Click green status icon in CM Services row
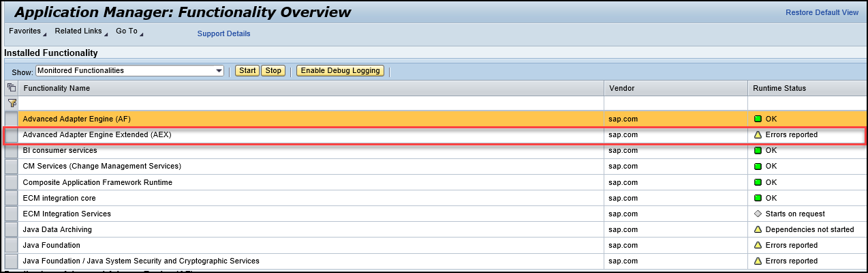 [x=758, y=166]
